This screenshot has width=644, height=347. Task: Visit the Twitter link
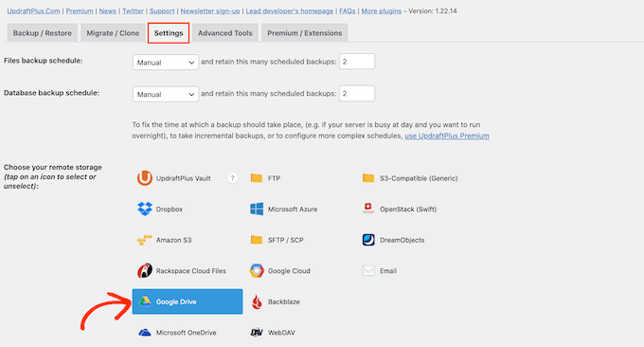coord(134,11)
